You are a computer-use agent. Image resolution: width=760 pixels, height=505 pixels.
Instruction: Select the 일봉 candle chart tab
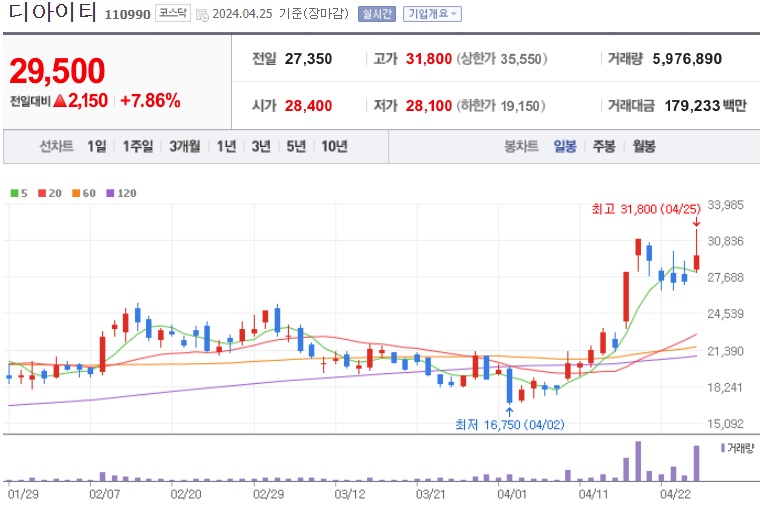pos(565,146)
